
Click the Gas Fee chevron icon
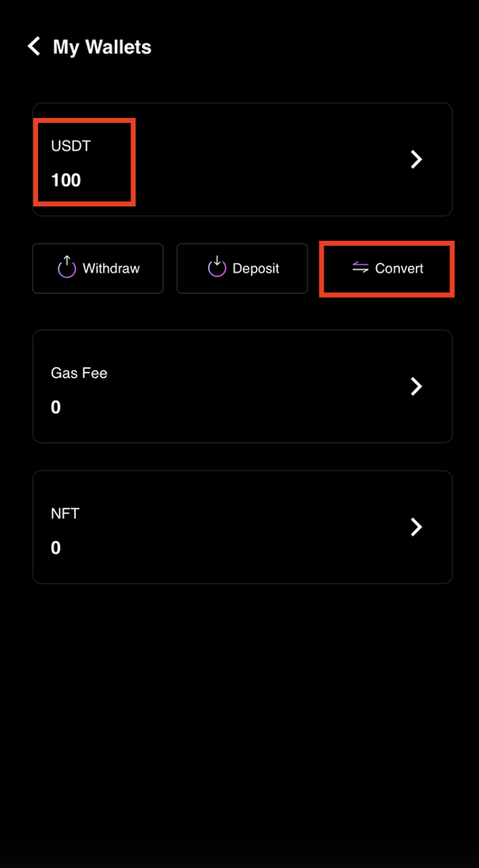(x=416, y=386)
